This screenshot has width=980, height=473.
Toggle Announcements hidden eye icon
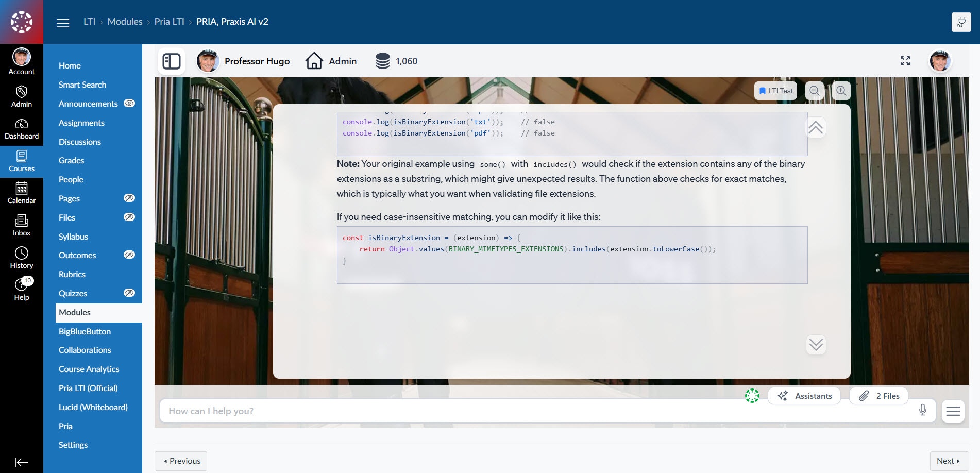(130, 103)
